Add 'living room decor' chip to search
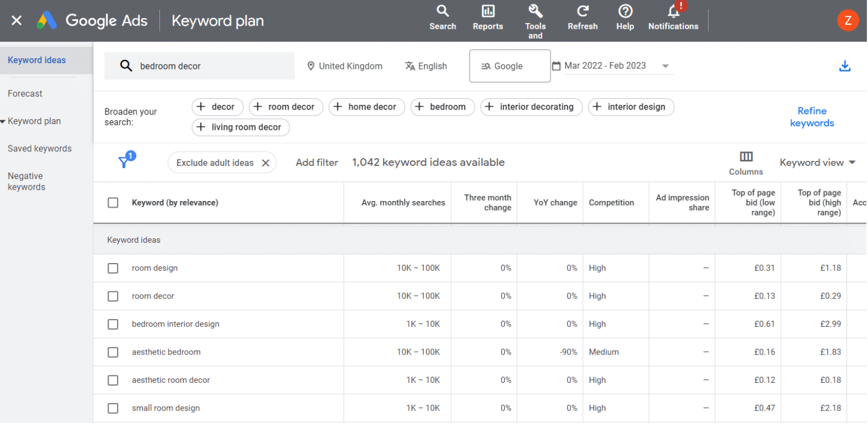 (x=241, y=127)
